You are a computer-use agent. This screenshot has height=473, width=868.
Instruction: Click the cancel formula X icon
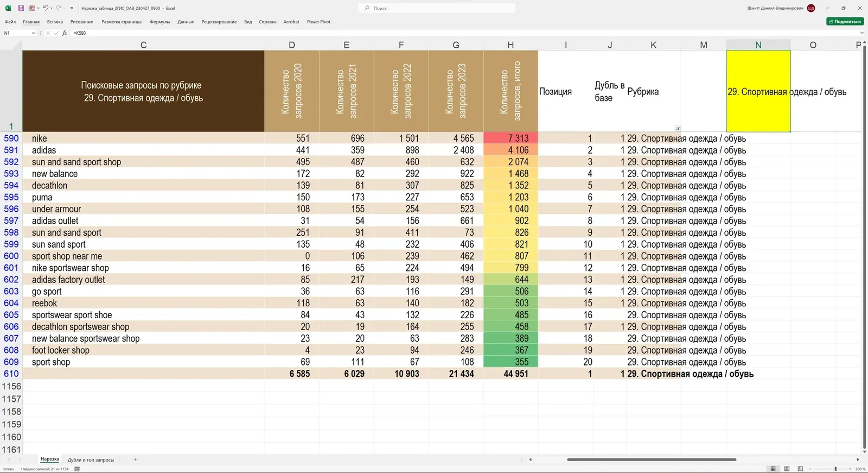[x=48, y=33]
